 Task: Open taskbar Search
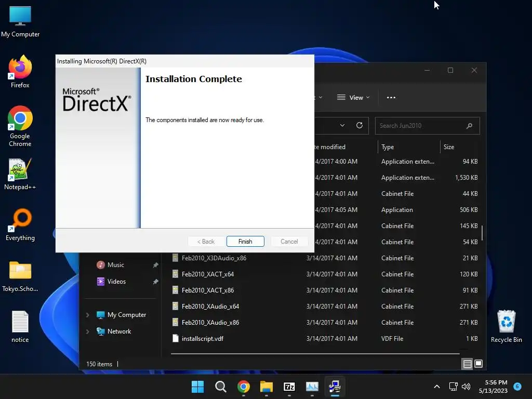click(x=220, y=387)
